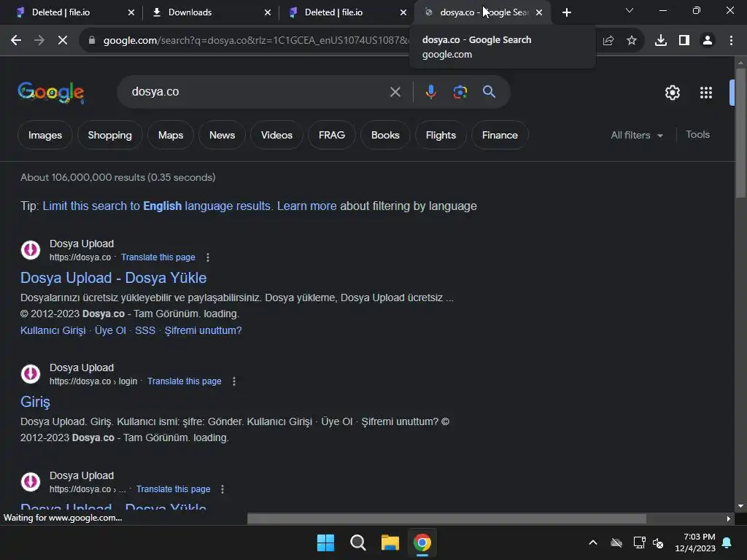The height and width of the screenshot is (560, 747).
Task: Select the Shopping filter chip
Action: coord(110,135)
